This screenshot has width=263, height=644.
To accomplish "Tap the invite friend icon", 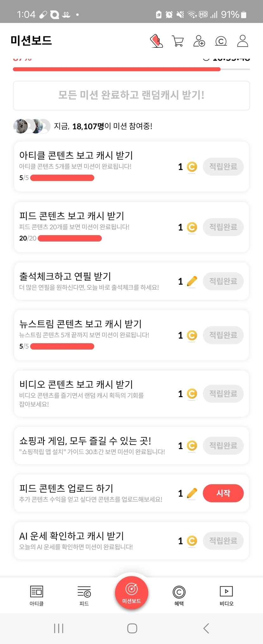I will click(199, 41).
